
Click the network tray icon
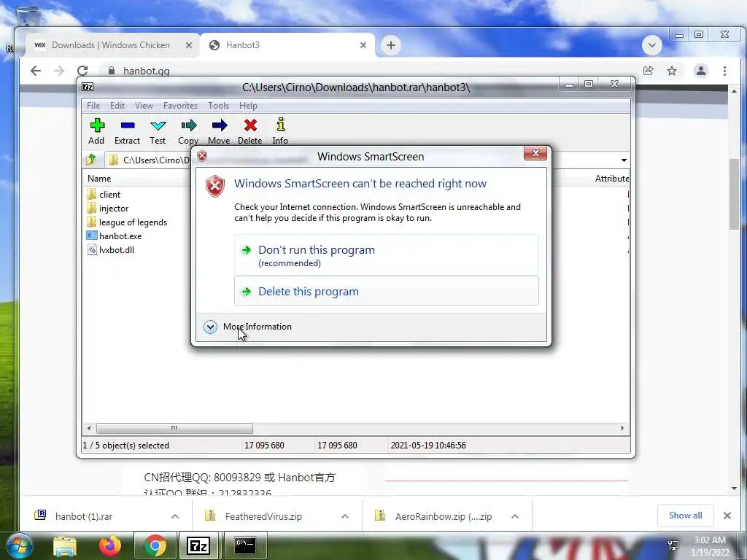coord(673,545)
